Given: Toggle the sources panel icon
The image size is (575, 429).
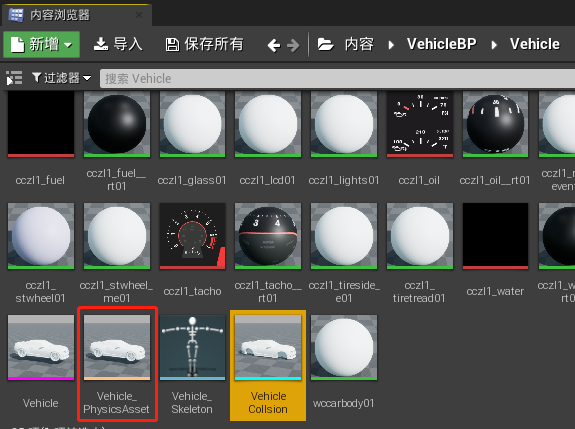Looking at the screenshot, I should [x=14, y=78].
